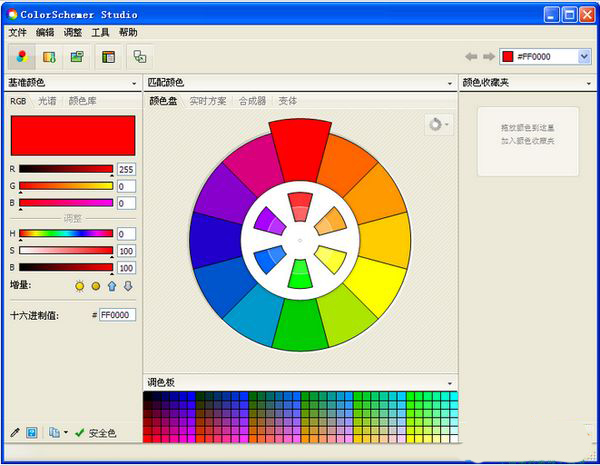Click the gray down arrow increment icon
This screenshot has height=466, width=600.
[x=128, y=286]
